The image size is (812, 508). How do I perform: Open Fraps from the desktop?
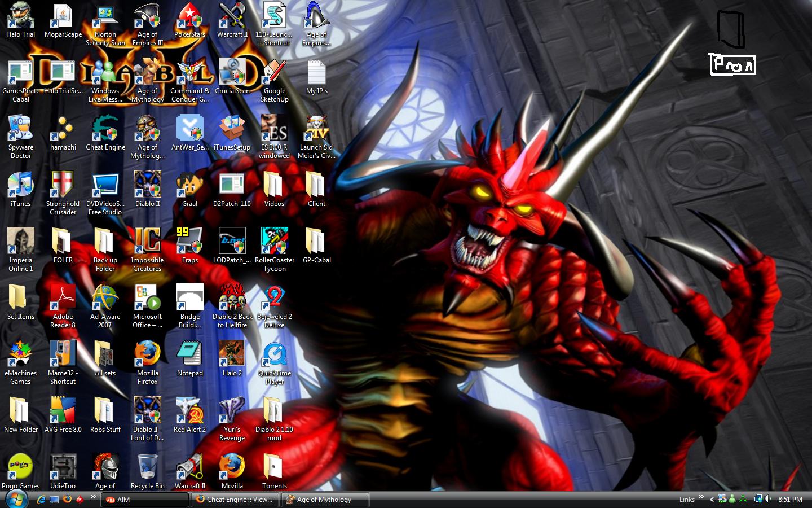189,242
